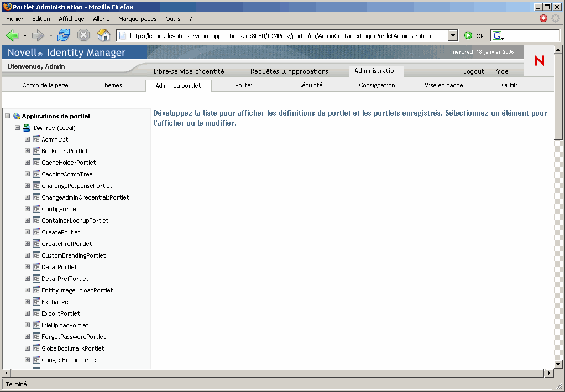Open Libre-service d'identité section
Image resolution: width=565 pixels, height=392 pixels.
[x=189, y=71]
